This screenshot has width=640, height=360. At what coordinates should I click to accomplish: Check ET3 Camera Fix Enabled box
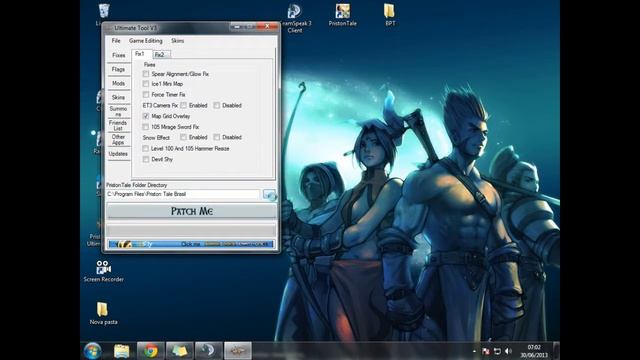[184, 105]
